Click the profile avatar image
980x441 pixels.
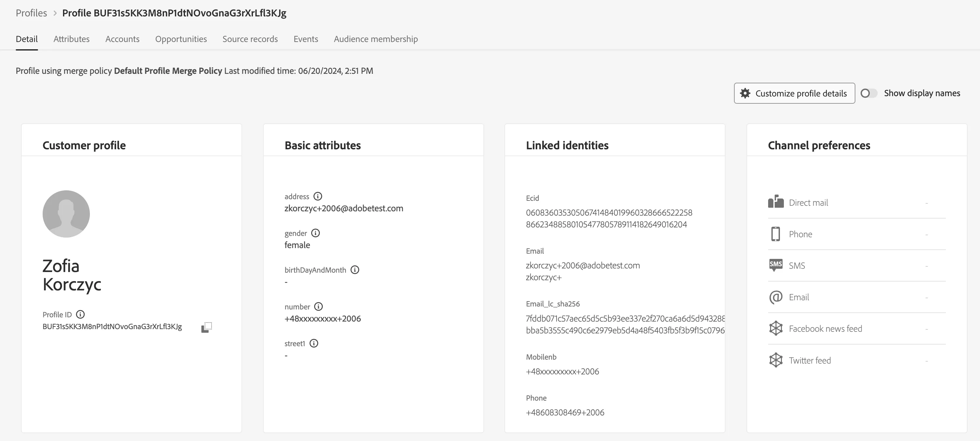pyautogui.click(x=66, y=214)
